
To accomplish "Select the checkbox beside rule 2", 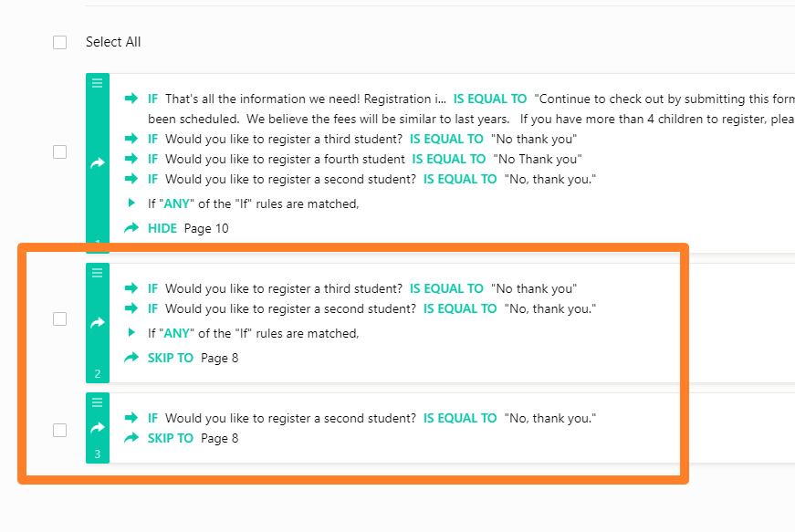I will pos(60,318).
